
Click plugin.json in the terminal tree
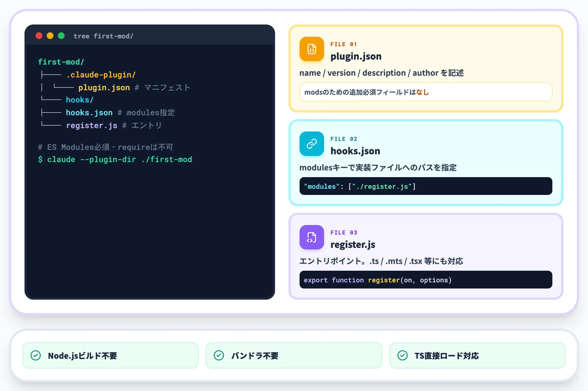(104, 87)
